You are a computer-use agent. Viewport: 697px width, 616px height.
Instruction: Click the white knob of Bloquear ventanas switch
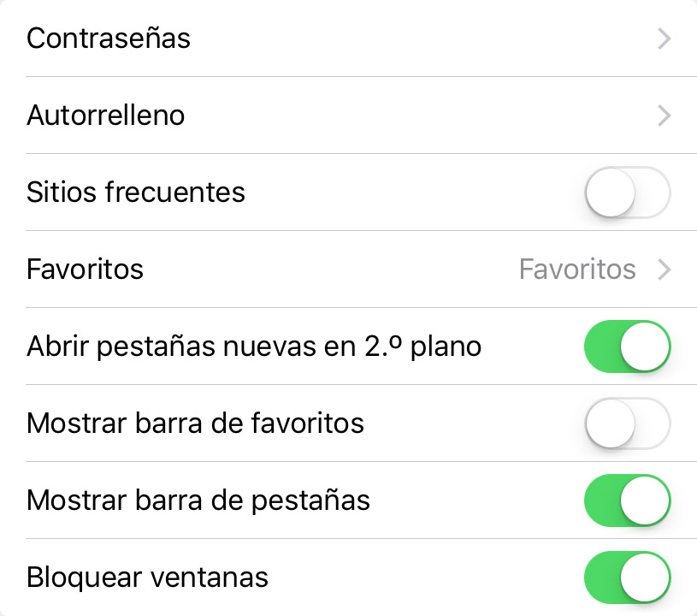645,577
